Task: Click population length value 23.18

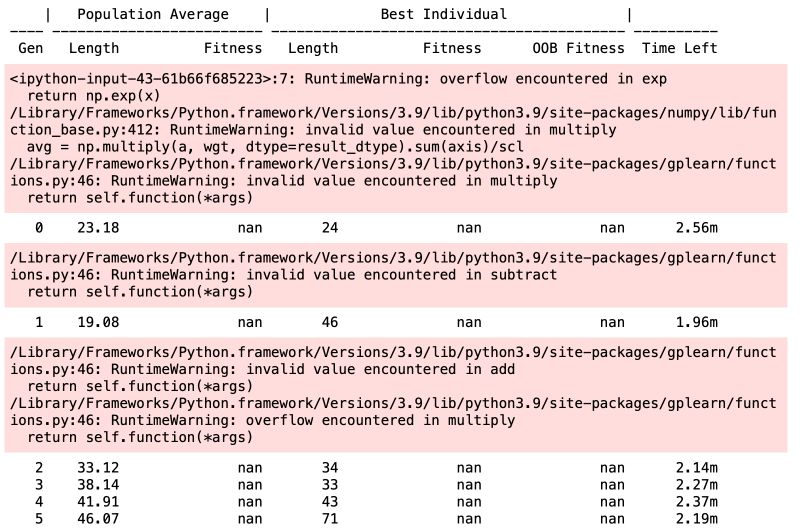Action: (98, 228)
